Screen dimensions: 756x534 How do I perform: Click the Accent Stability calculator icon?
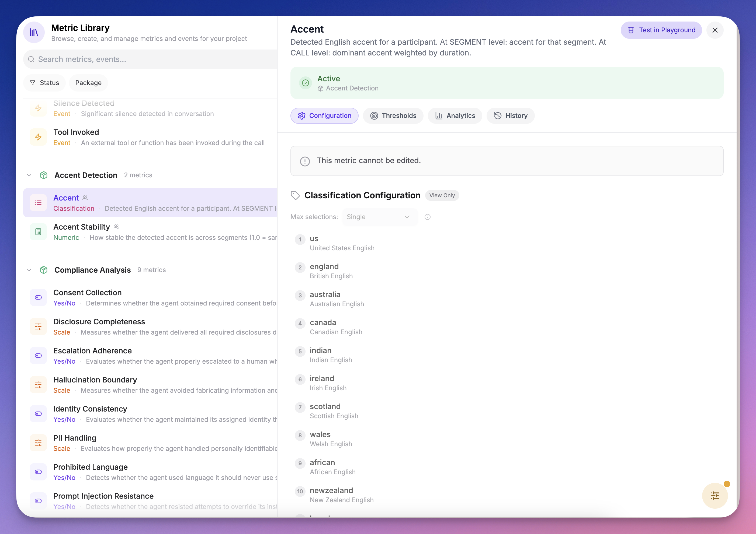tap(38, 232)
